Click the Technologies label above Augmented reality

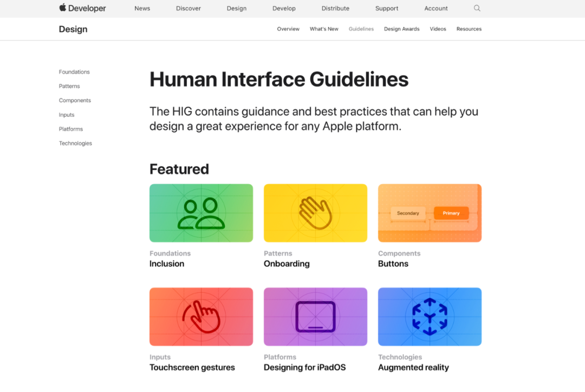pyautogui.click(x=400, y=357)
